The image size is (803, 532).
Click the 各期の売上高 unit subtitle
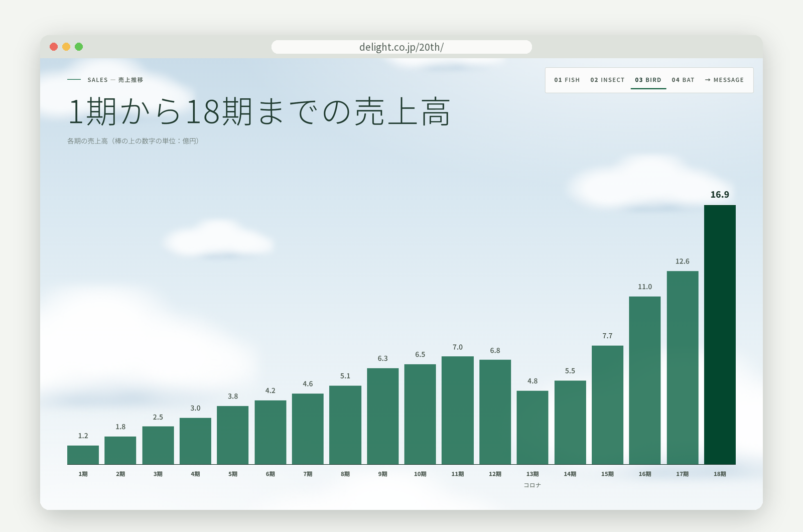pyautogui.click(x=133, y=141)
